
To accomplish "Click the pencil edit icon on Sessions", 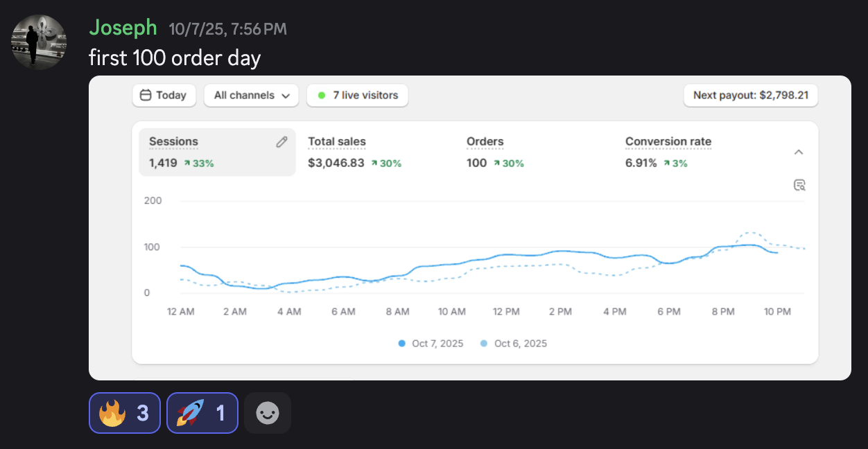I will (281, 142).
